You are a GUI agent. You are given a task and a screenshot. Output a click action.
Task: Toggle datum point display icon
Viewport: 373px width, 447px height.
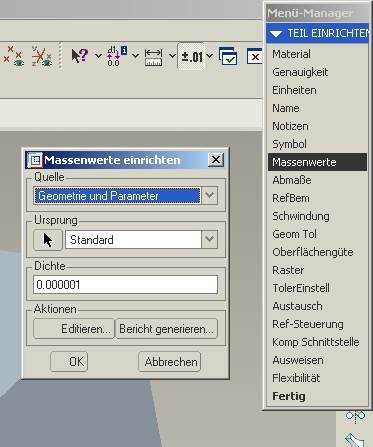point(13,56)
